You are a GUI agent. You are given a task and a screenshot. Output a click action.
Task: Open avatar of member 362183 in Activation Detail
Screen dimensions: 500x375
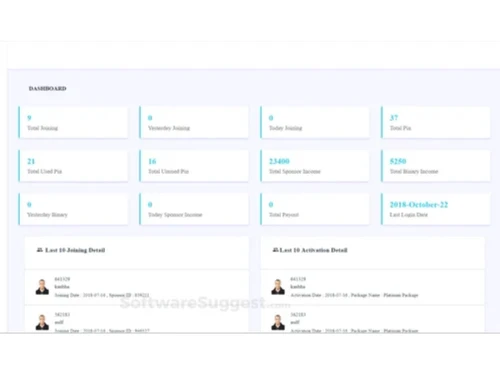pos(278,322)
